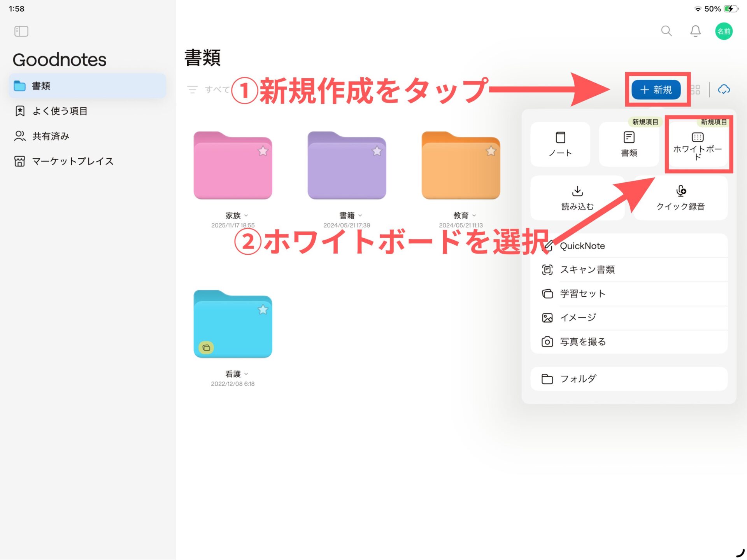
Task: Open マーケットプレイス in sidebar
Action: tap(72, 161)
